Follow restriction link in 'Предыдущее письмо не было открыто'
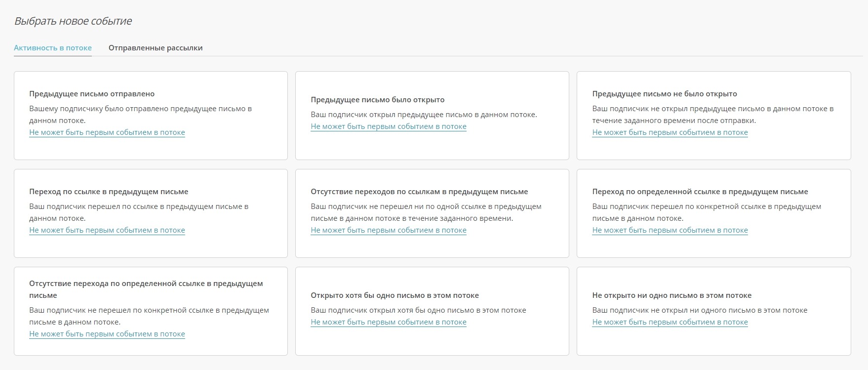The height and width of the screenshot is (370, 868). coord(670,132)
